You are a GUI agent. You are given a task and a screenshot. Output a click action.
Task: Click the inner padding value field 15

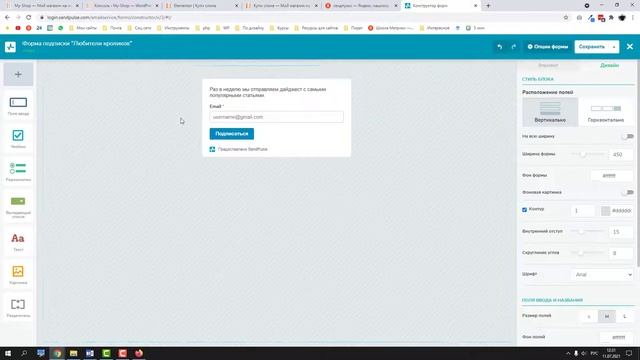pos(621,232)
